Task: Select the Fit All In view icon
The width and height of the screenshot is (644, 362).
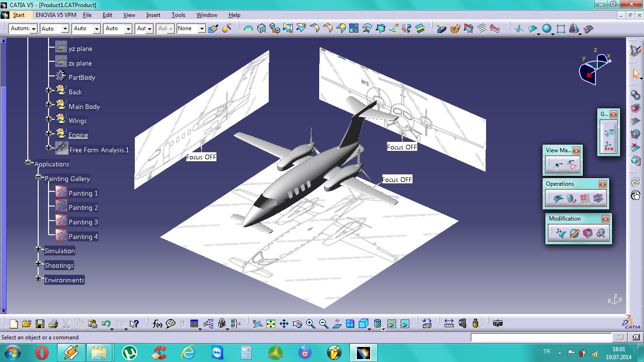Action: (271, 324)
